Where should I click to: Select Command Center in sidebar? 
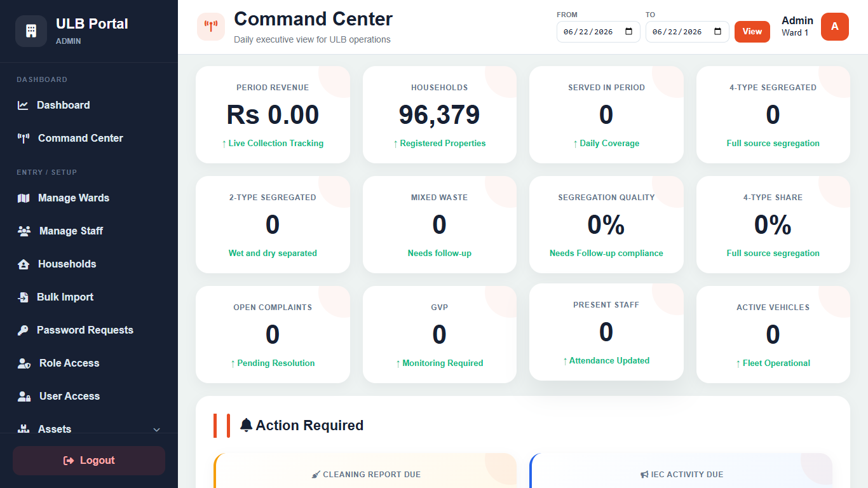click(x=89, y=139)
